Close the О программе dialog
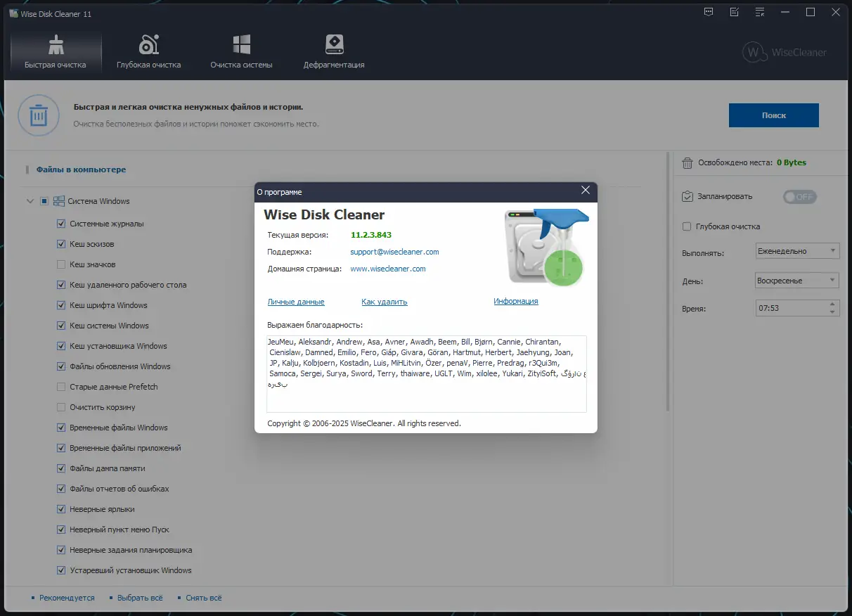 coord(586,191)
